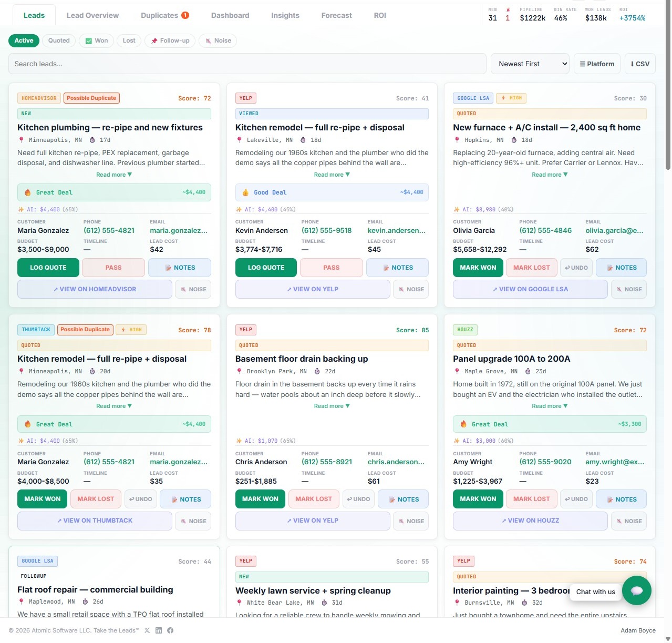The width and height of the screenshot is (672, 643).
Task: Click the LinkedIn icon in the footer
Action: point(159,630)
